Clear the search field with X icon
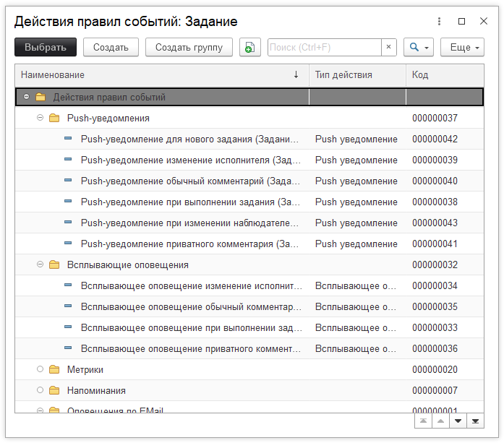Image resolution: width=504 pixels, height=443 pixels. coord(388,48)
